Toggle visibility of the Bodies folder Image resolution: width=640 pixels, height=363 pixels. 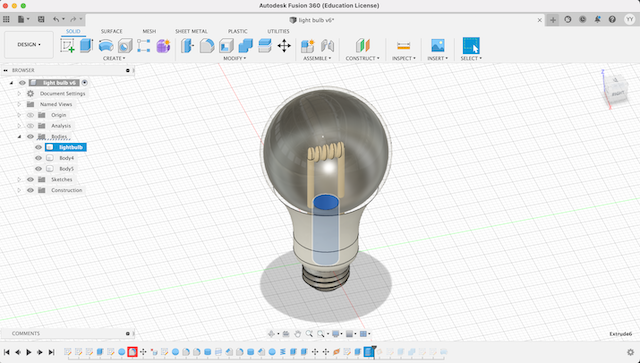click(30, 136)
